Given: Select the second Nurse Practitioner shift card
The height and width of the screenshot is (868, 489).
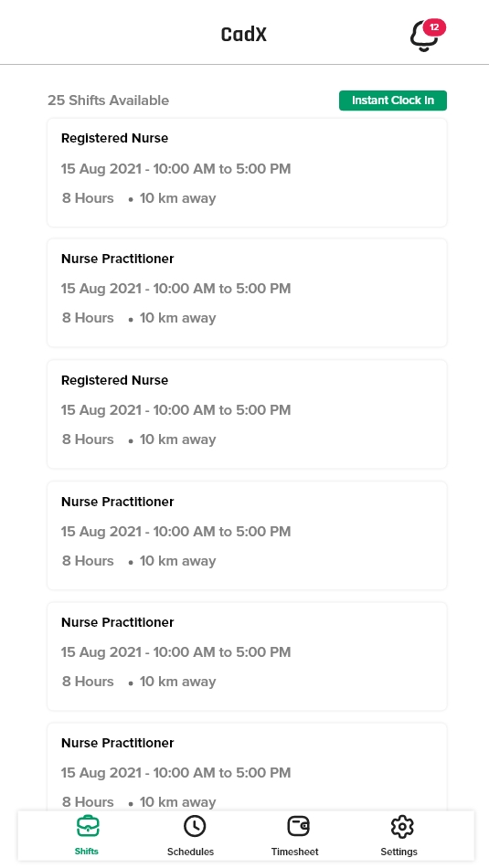Looking at the screenshot, I should coord(247,535).
